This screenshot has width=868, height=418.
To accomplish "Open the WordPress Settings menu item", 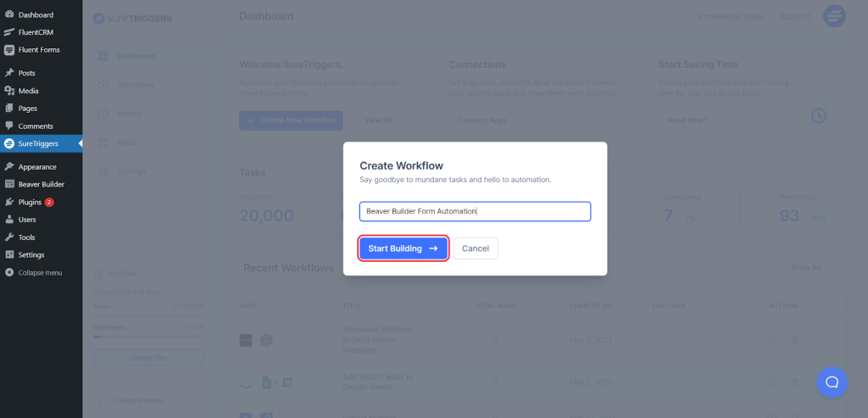I will tap(31, 255).
